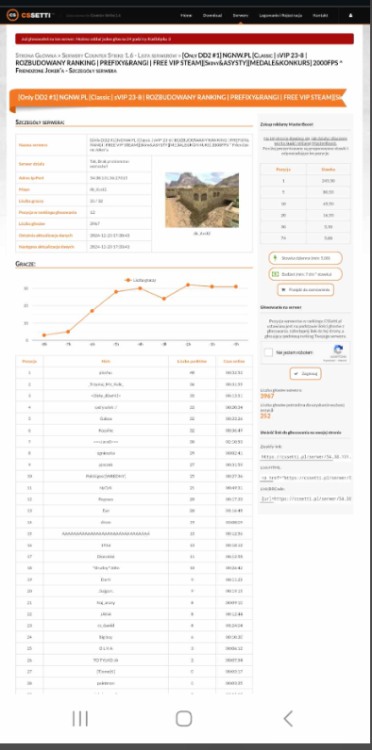Screen dimensions: 372x750
Task: Click the 'Nick' column header in players table
Action: coord(106,361)
